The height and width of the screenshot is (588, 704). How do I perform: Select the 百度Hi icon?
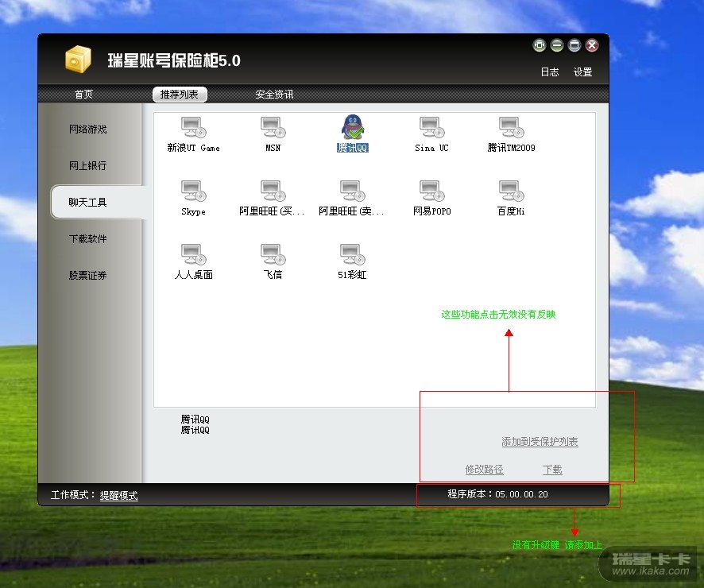coord(512,191)
